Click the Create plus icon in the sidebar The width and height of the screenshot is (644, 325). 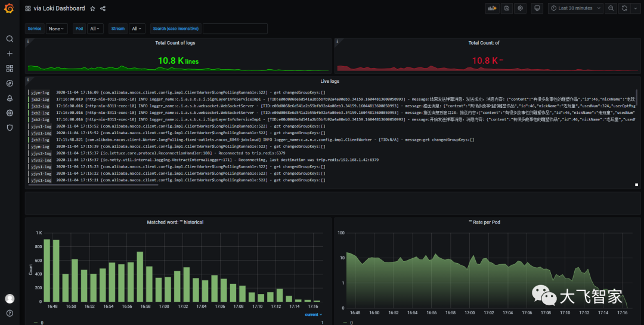pos(10,54)
